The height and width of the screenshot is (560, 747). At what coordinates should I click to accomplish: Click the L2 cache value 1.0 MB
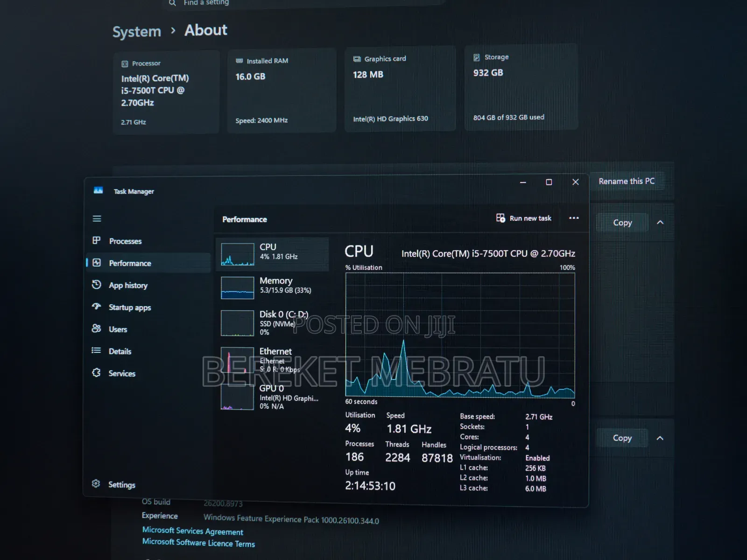536,479
